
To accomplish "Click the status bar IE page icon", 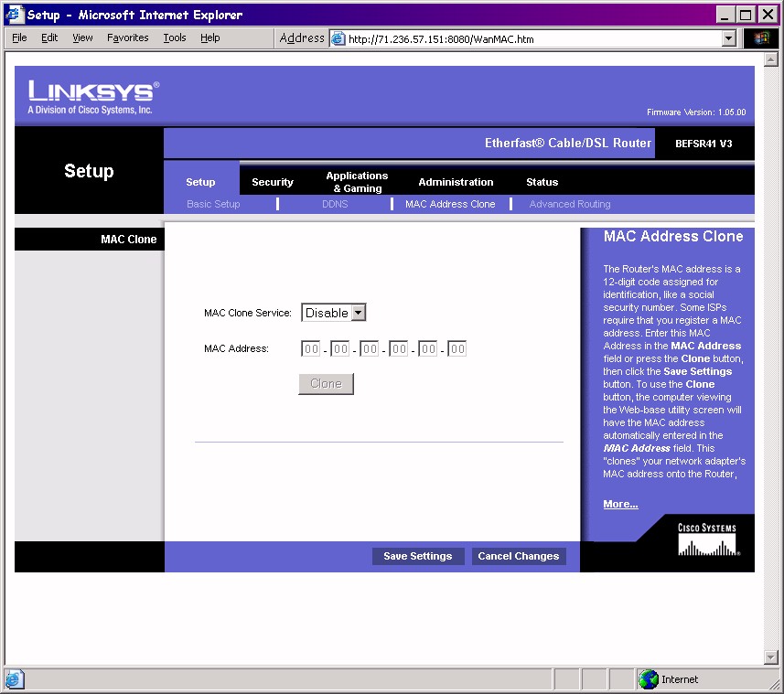I will [x=14, y=679].
